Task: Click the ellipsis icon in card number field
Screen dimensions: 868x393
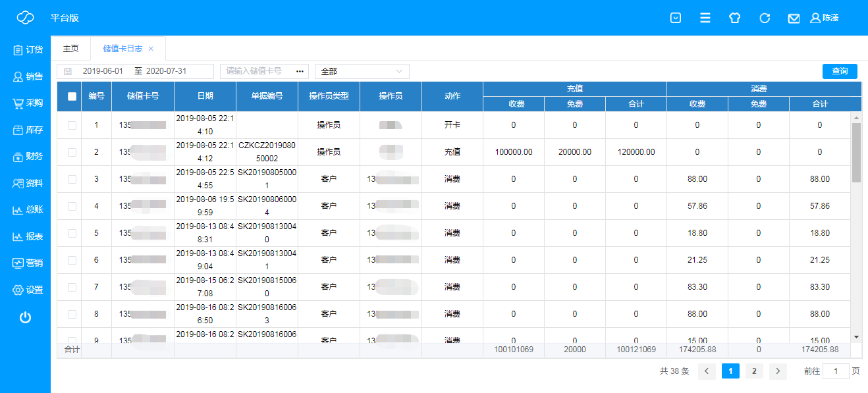Action: (300, 71)
